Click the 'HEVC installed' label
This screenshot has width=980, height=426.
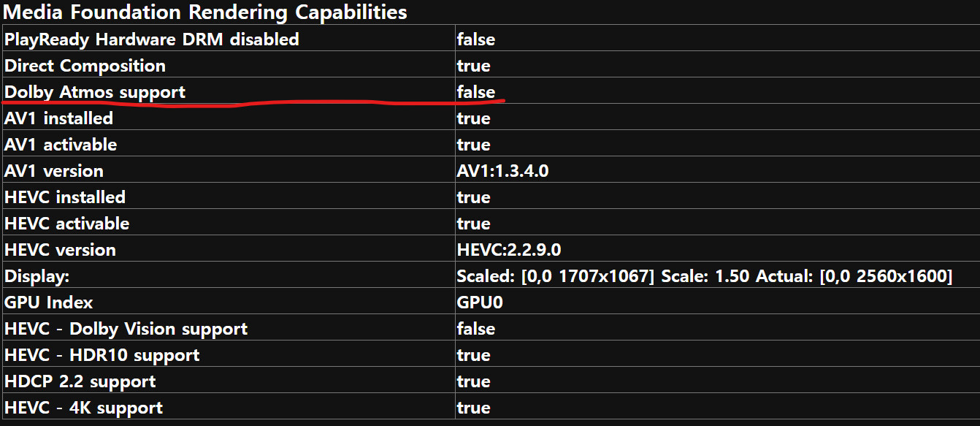click(65, 197)
